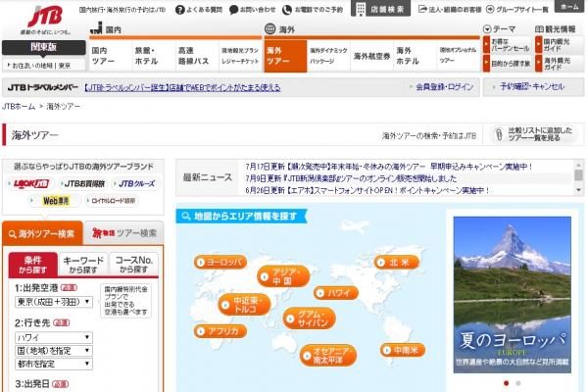Select 海外ツアー orange menu tab
Image resolution: width=588 pixels, height=392 pixels.
coord(285,56)
